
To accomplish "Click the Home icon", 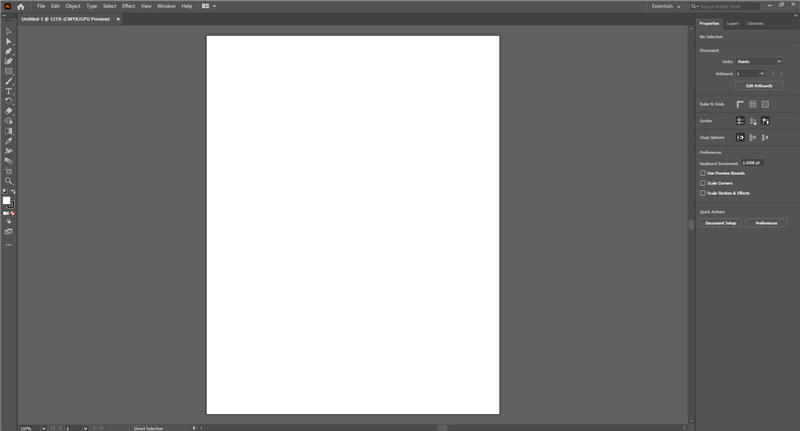I will (20, 7).
